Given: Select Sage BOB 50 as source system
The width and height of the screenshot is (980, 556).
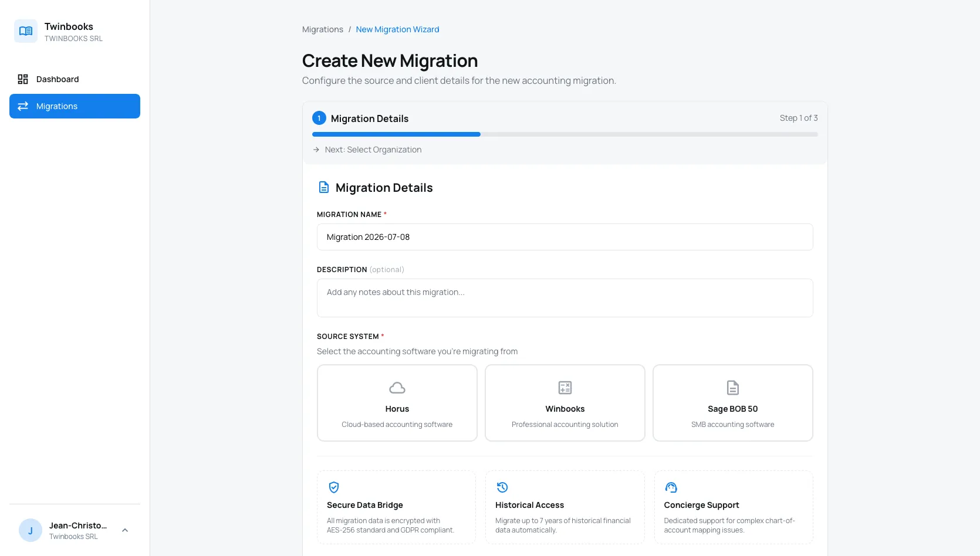Looking at the screenshot, I should tap(733, 403).
